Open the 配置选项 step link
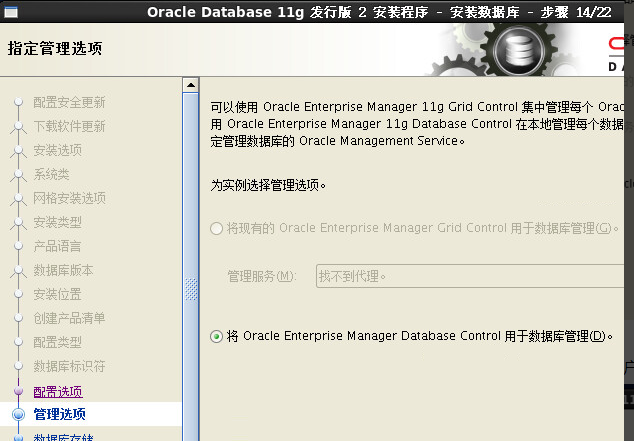The width and height of the screenshot is (634, 441). click(58, 392)
